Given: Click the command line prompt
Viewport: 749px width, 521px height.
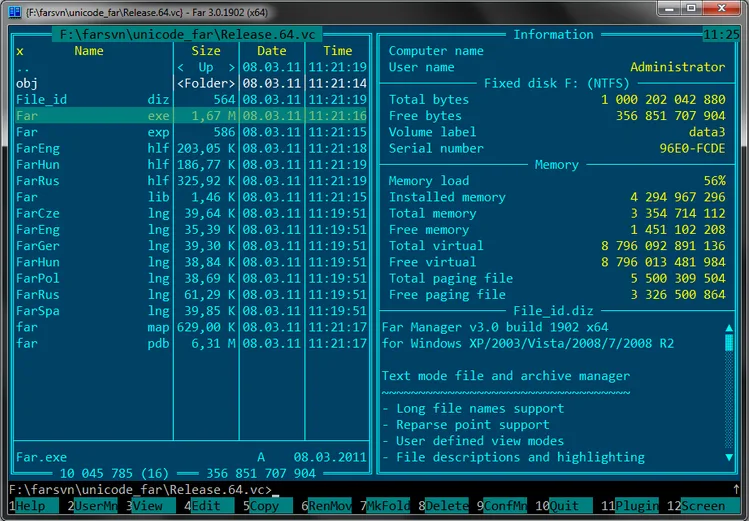Looking at the screenshot, I should pos(140,489).
